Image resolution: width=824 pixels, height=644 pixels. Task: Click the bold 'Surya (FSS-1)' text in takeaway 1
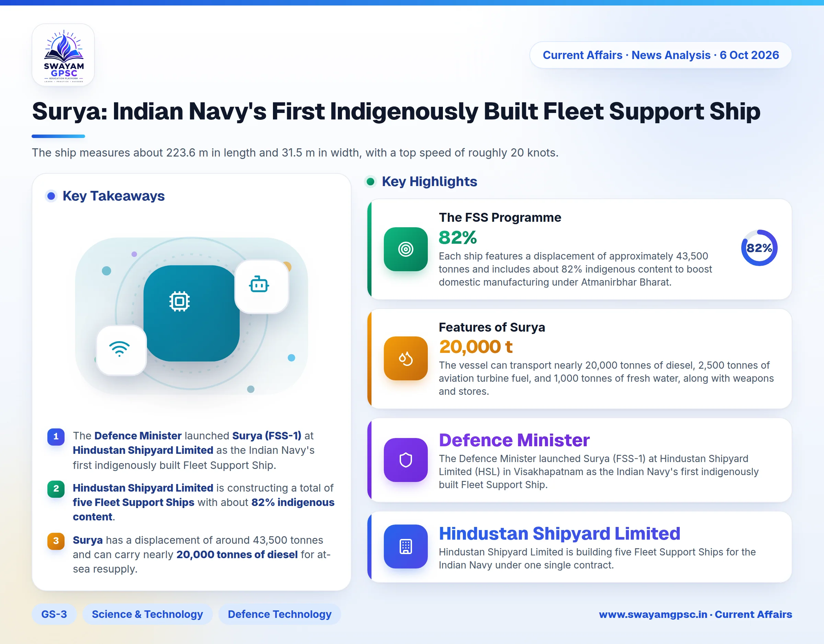click(x=267, y=436)
